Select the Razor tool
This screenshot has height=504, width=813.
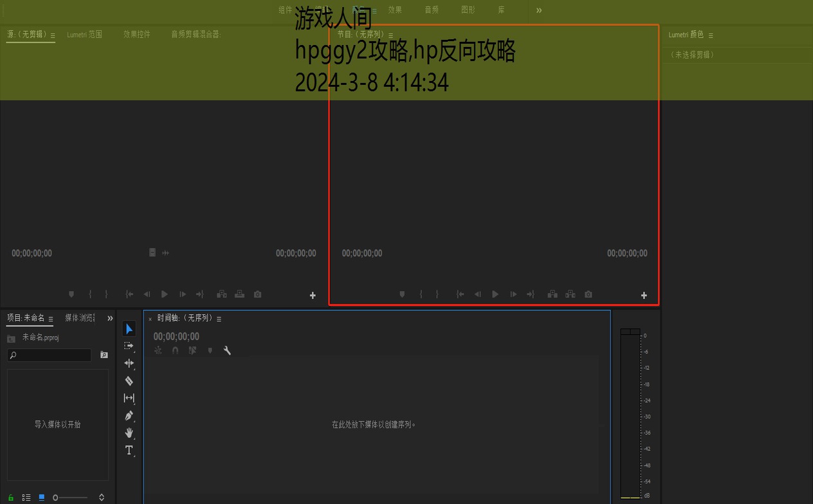(x=129, y=381)
